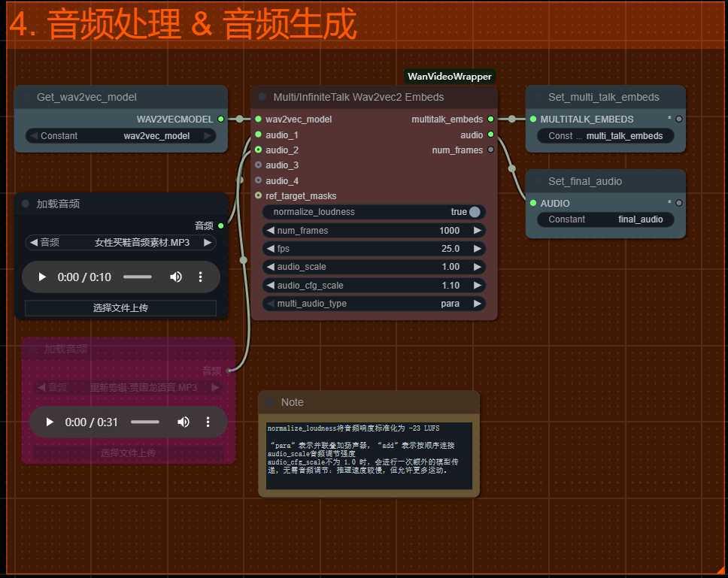Collapse the Note node using its dot
This screenshot has width=728, height=578.
click(269, 402)
